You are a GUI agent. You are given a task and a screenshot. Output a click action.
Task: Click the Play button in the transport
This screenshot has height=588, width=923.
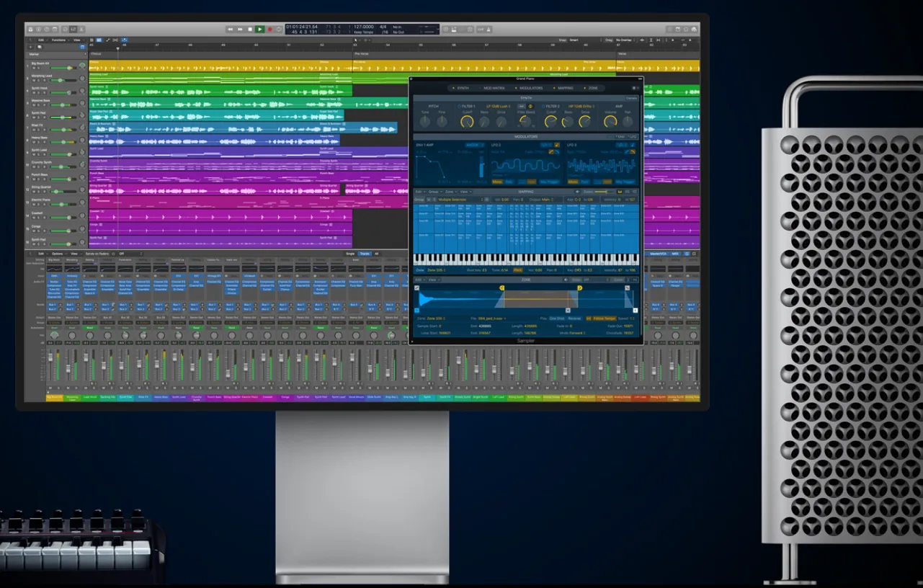tap(259, 29)
